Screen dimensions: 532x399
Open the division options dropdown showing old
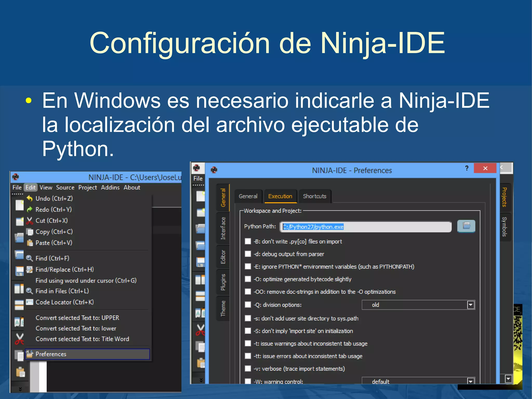(x=418, y=305)
